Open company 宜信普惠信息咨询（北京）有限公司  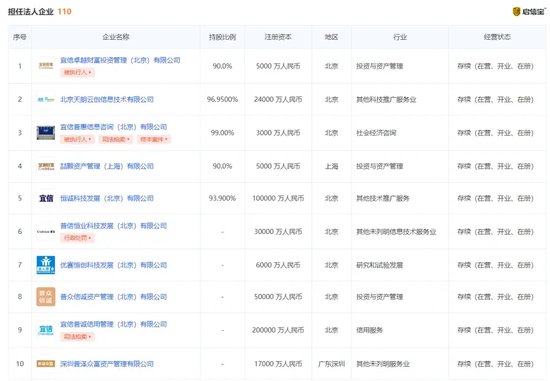pyautogui.click(x=114, y=127)
